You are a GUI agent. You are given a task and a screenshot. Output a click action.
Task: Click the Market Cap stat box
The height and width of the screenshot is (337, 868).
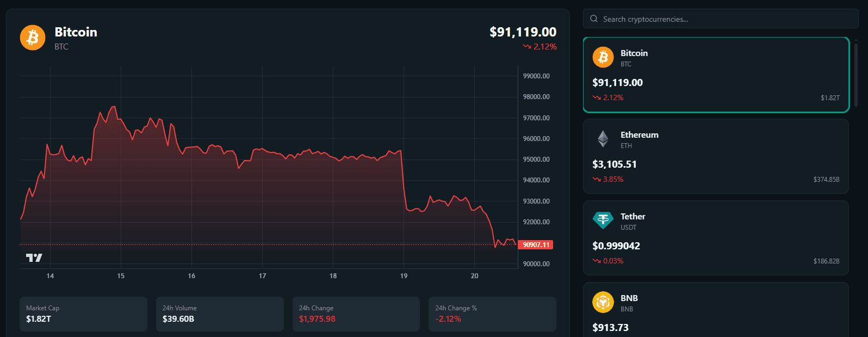[x=83, y=314]
